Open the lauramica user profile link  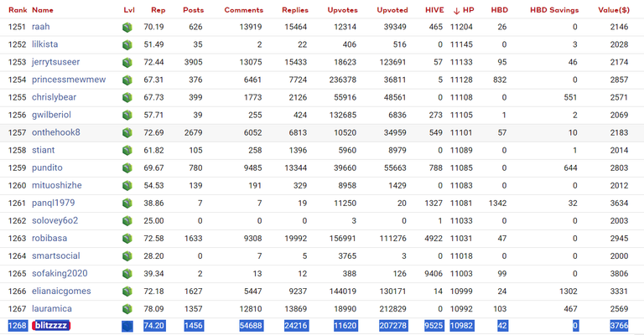(52, 309)
